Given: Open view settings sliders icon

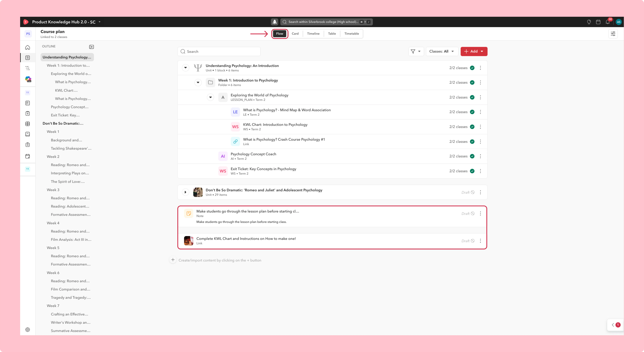Looking at the screenshot, I should [x=613, y=34].
